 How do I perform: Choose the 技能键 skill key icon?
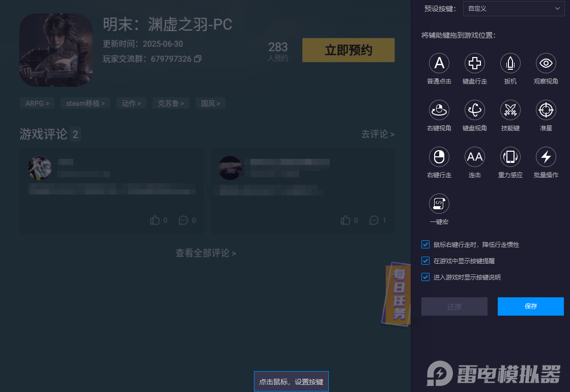tap(510, 110)
